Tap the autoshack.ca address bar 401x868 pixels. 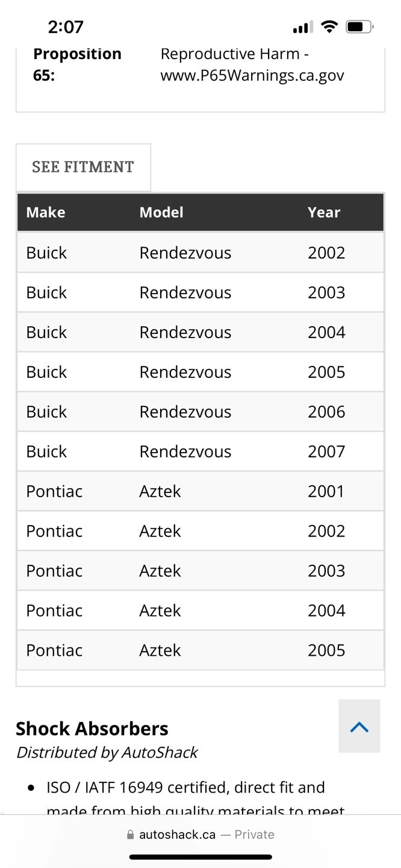pyautogui.click(x=200, y=835)
